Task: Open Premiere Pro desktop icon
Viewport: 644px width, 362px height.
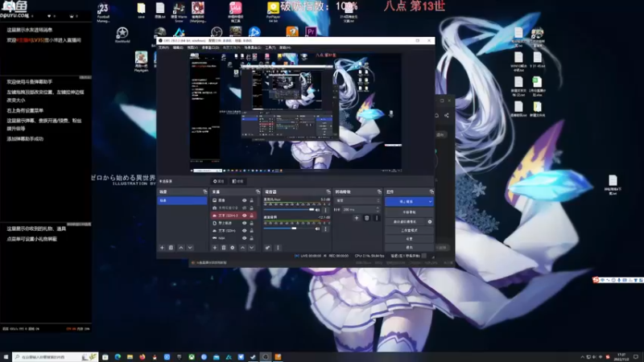Action: pos(311,31)
